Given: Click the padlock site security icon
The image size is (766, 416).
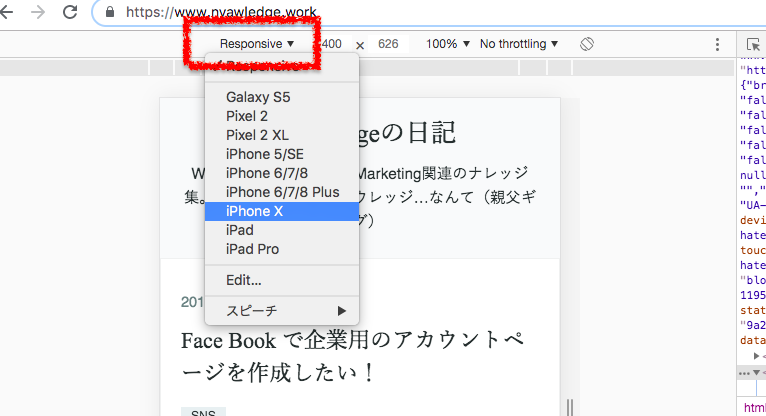Looking at the screenshot, I should (110, 12).
